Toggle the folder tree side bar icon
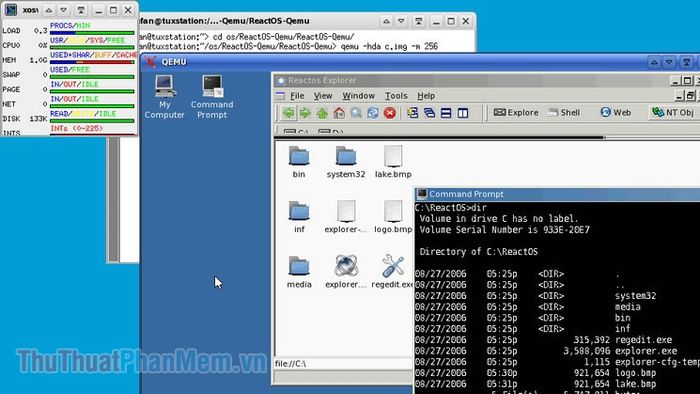Viewport: 700px width, 394px height. click(x=412, y=112)
